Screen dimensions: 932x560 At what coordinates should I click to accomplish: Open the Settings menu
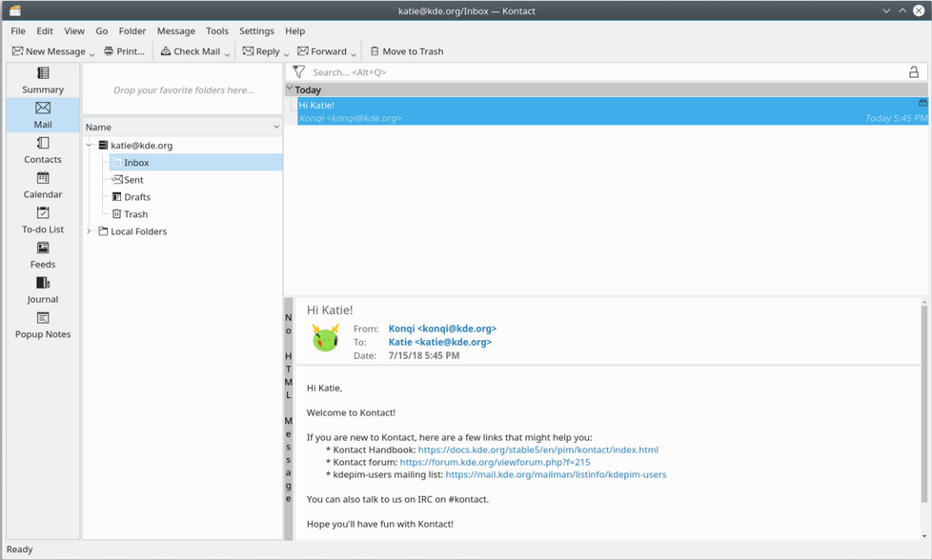256,30
